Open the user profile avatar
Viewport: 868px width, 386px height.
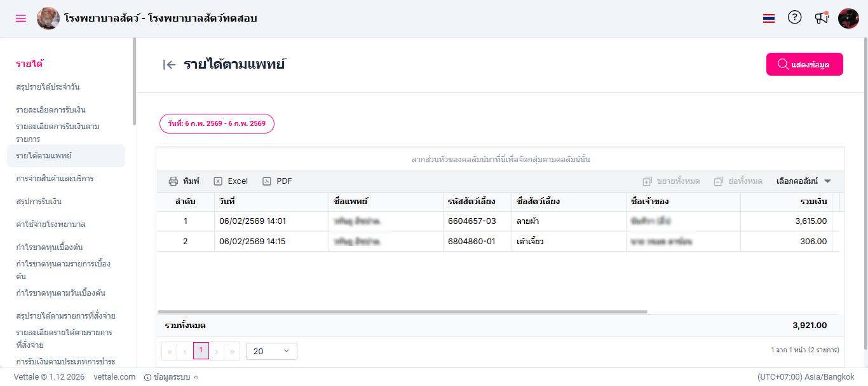click(x=848, y=18)
